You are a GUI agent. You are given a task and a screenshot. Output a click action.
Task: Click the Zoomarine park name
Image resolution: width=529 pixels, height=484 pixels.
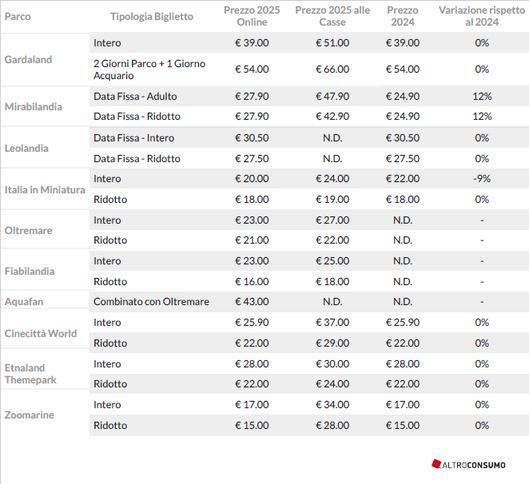click(29, 415)
